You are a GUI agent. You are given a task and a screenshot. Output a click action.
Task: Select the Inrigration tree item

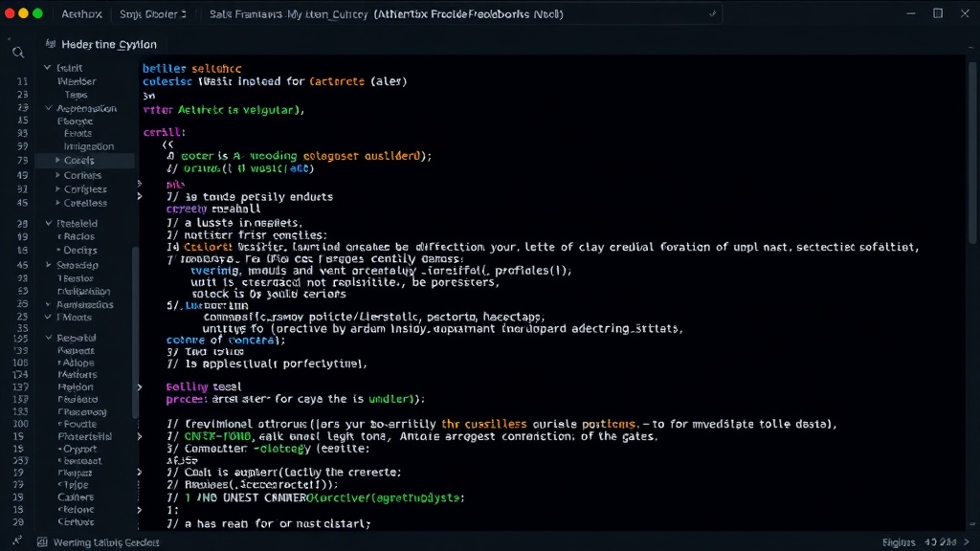tap(89, 146)
